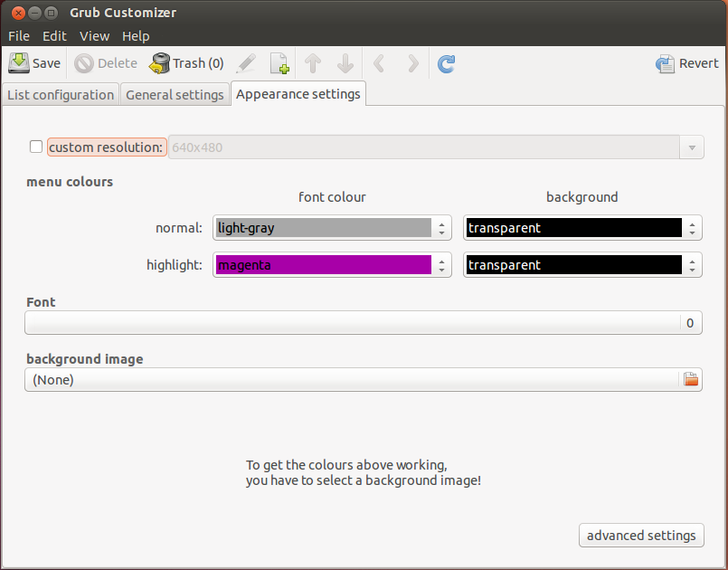Screen dimensions: 728x570
Task: Click the folder icon for background image
Action: tap(691, 380)
